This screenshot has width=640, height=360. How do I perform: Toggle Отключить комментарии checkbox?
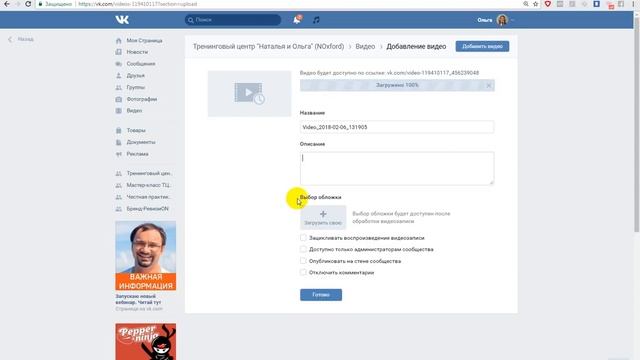[303, 272]
